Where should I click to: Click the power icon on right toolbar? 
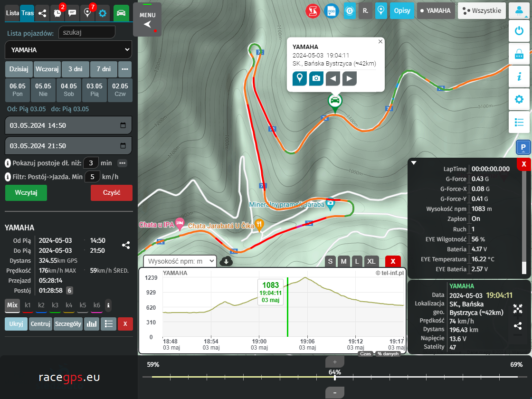click(519, 32)
